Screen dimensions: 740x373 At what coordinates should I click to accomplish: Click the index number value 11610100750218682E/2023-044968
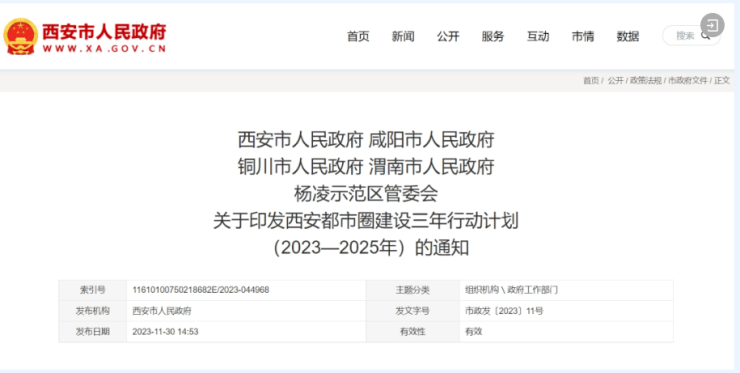tap(201, 290)
